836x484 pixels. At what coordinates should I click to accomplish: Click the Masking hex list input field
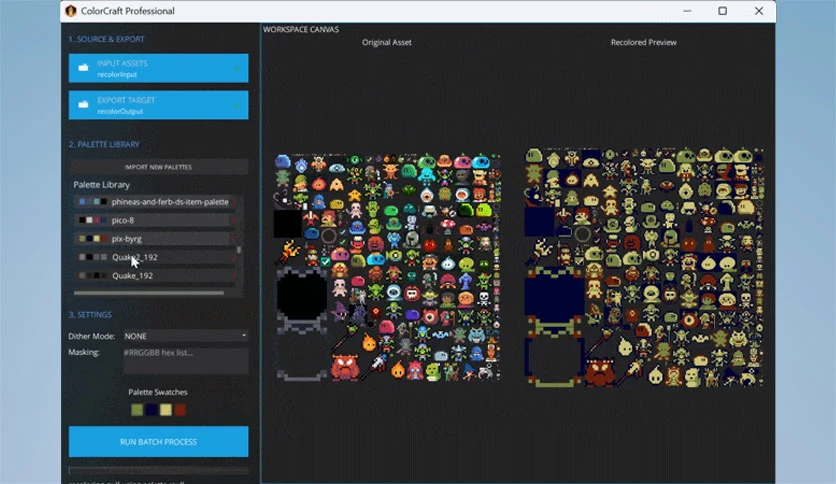185,360
